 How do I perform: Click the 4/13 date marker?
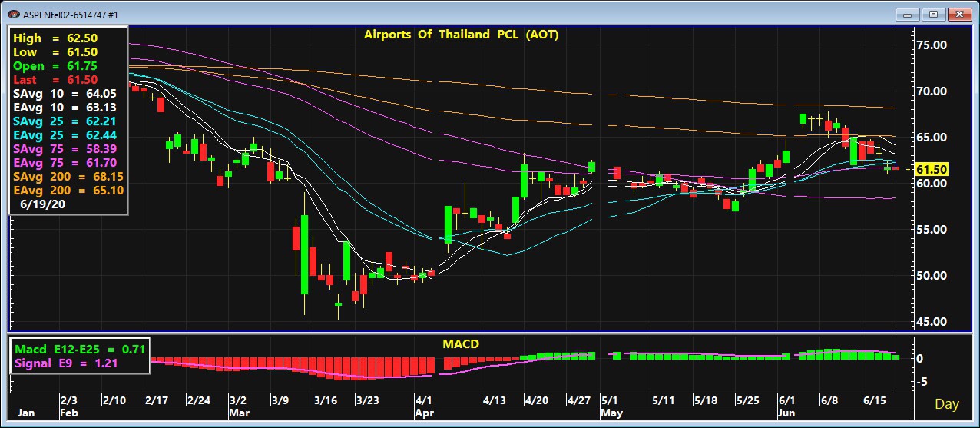pos(495,401)
